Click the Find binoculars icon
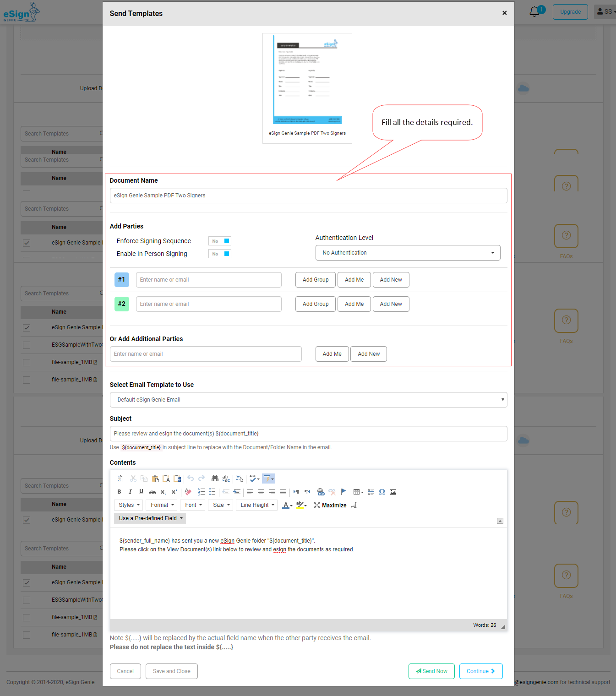This screenshot has height=696, width=616. tap(215, 478)
